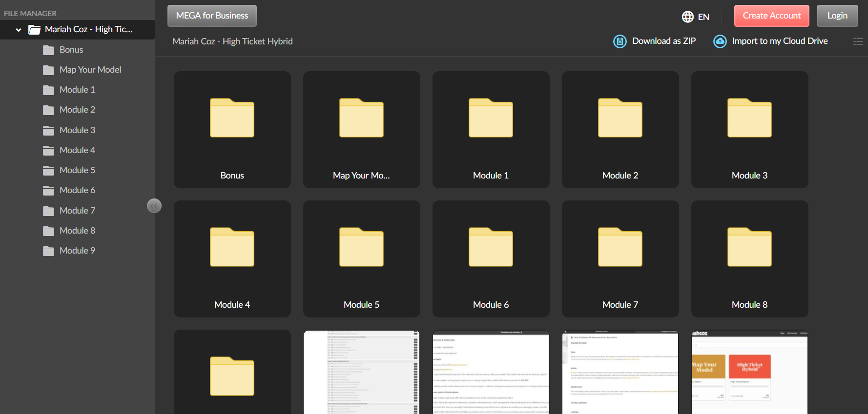
Task: Switch to list view mode
Action: (858, 41)
